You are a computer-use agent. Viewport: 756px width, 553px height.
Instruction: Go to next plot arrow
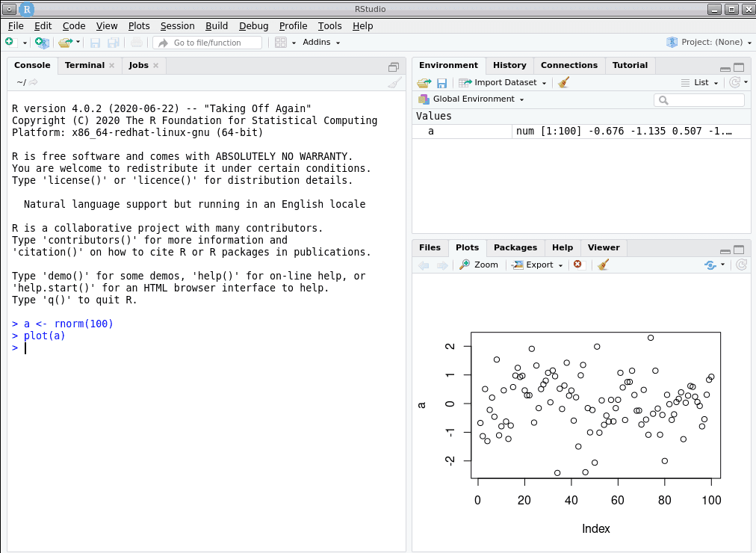[x=442, y=265]
